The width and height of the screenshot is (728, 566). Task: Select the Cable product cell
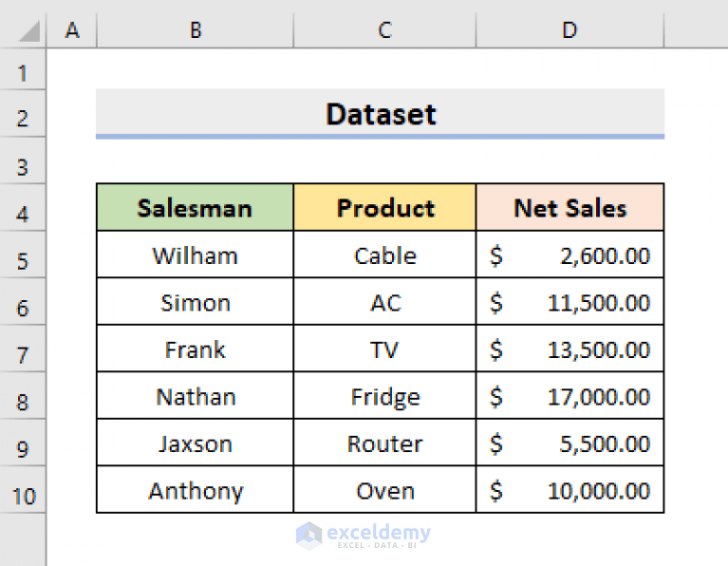click(384, 255)
